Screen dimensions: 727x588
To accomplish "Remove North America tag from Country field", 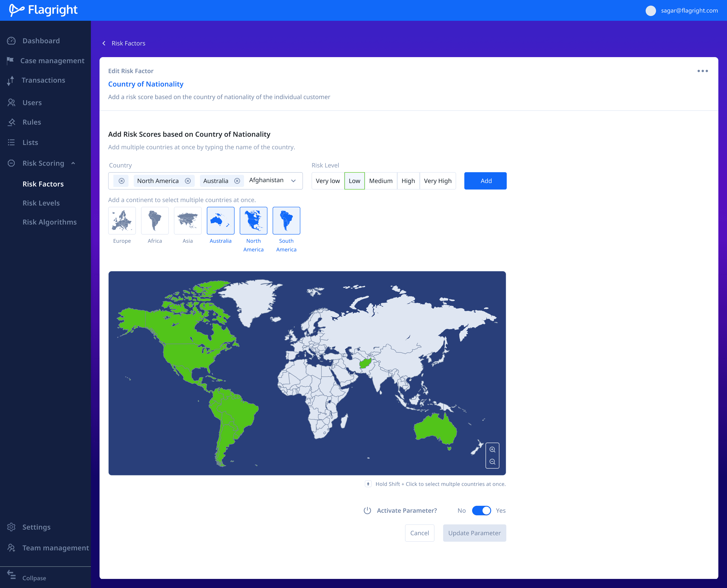I will click(188, 181).
